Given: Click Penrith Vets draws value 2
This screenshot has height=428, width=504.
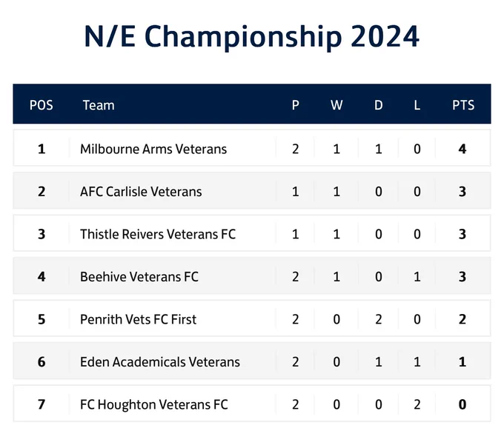Looking at the screenshot, I should tap(378, 319).
